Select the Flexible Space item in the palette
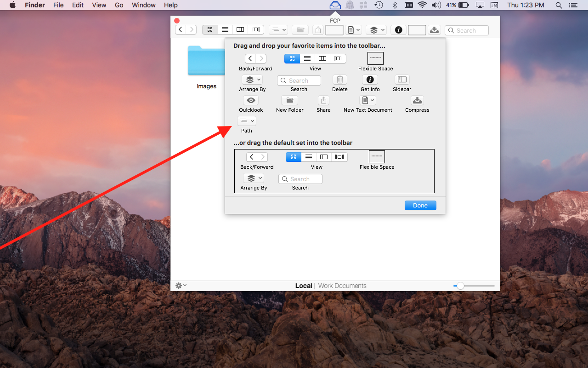The image size is (588, 368). point(376,58)
